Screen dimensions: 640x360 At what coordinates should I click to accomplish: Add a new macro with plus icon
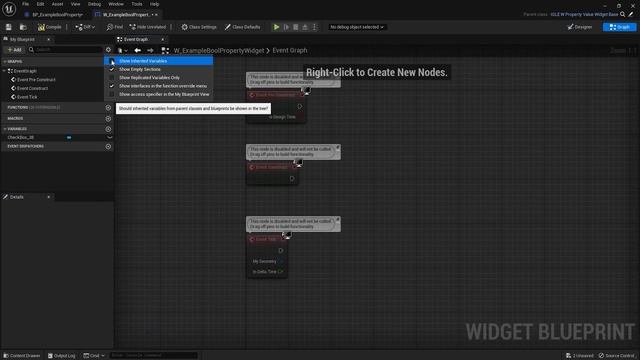click(108, 119)
